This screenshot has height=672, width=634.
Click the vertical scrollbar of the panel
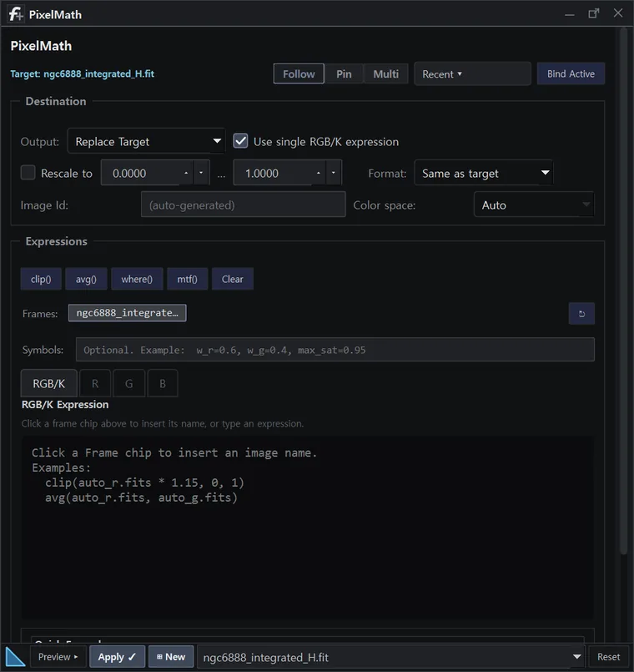point(623,291)
